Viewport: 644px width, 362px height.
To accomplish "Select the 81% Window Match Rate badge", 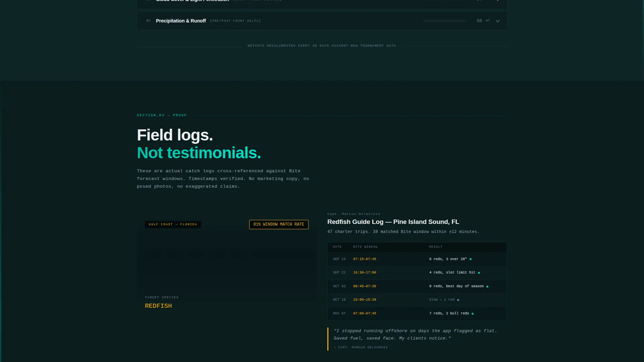I will (279, 225).
